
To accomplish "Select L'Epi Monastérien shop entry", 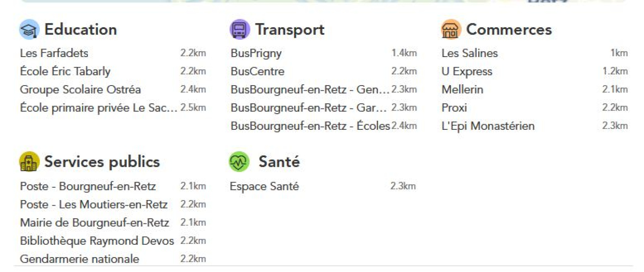I will [x=488, y=126].
